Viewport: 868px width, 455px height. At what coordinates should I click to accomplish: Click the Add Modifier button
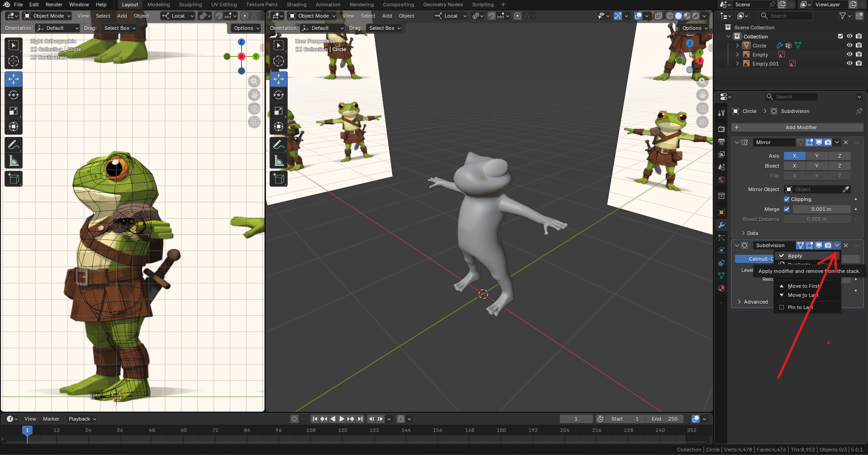coord(801,127)
